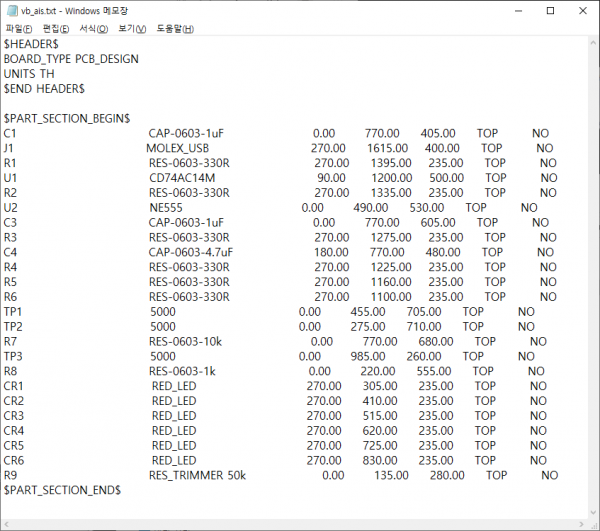The width and height of the screenshot is (600, 531).
Task: Open the 보기(V) menu
Action: tap(132, 29)
